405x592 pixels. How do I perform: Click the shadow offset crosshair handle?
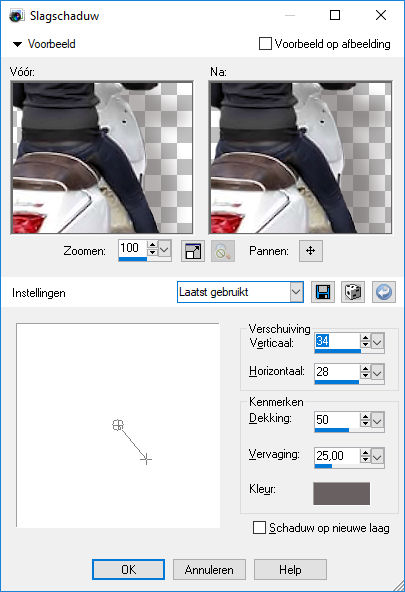coord(146,459)
